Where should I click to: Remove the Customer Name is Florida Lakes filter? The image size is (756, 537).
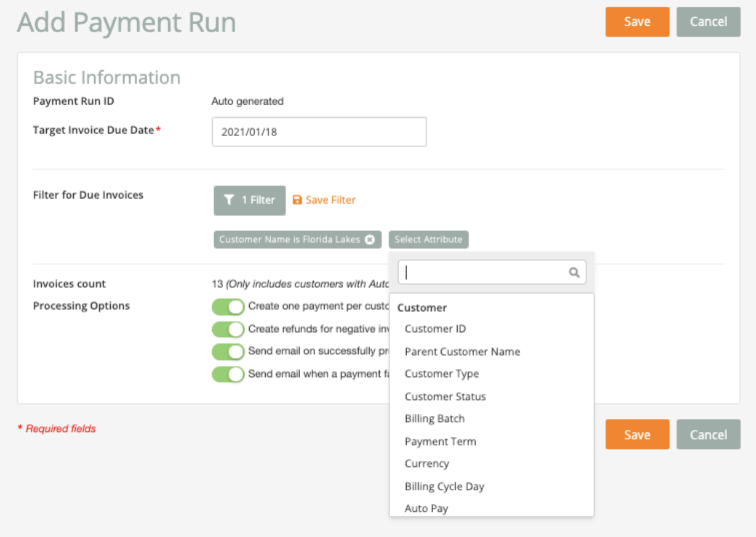coord(369,240)
